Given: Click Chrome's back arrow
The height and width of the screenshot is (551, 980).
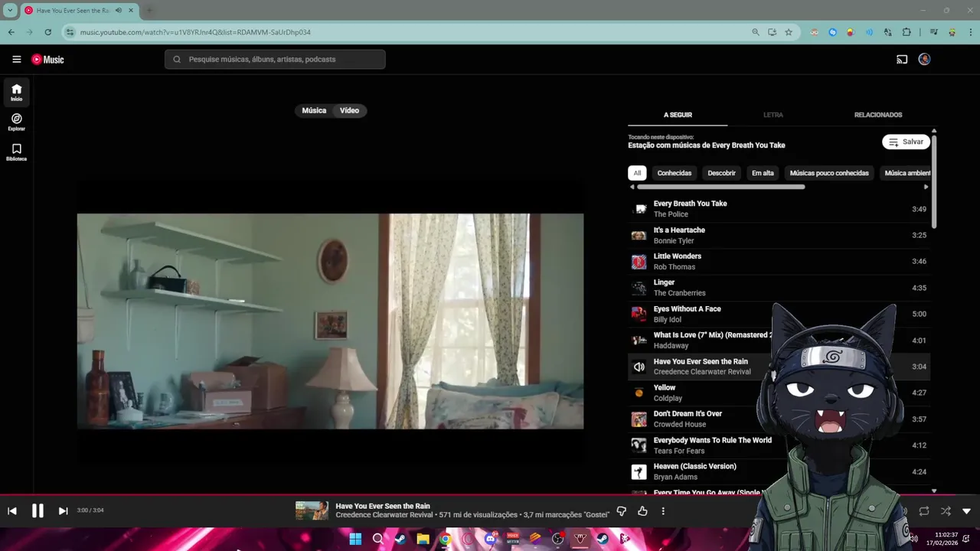Looking at the screenshot, I should (11, 32).
